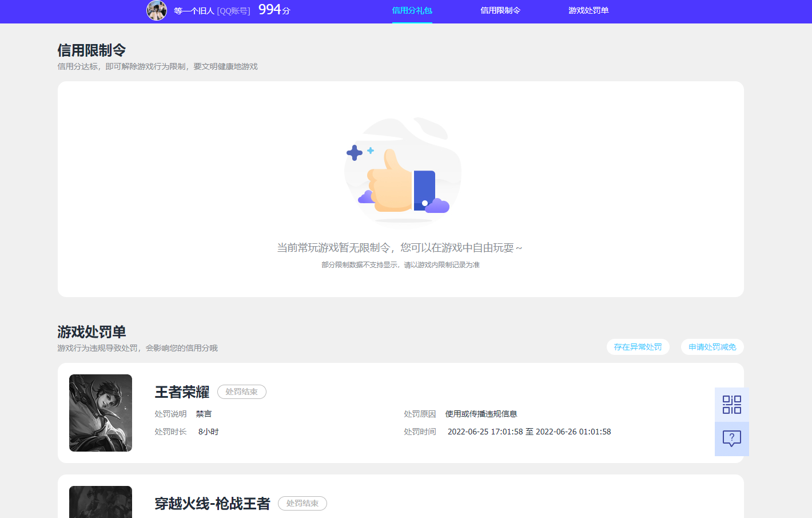The image size is (812, 518).
Task: Switch to 游戏处罚单 tab
Action: click(x=588, y=10)
